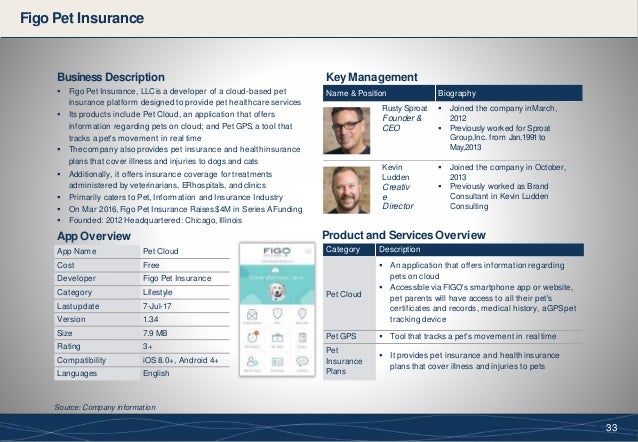The height and width of the screenshot is (442, 638).
Task: Click the Pet Cloud value in the App Name row
Action: 161,251
